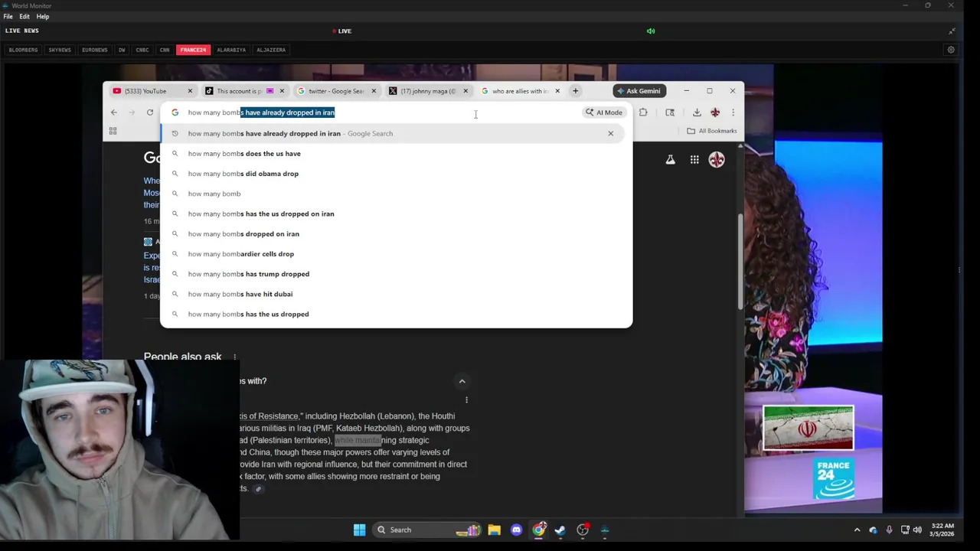Select the AlJazeera news channel

point(271,50)
